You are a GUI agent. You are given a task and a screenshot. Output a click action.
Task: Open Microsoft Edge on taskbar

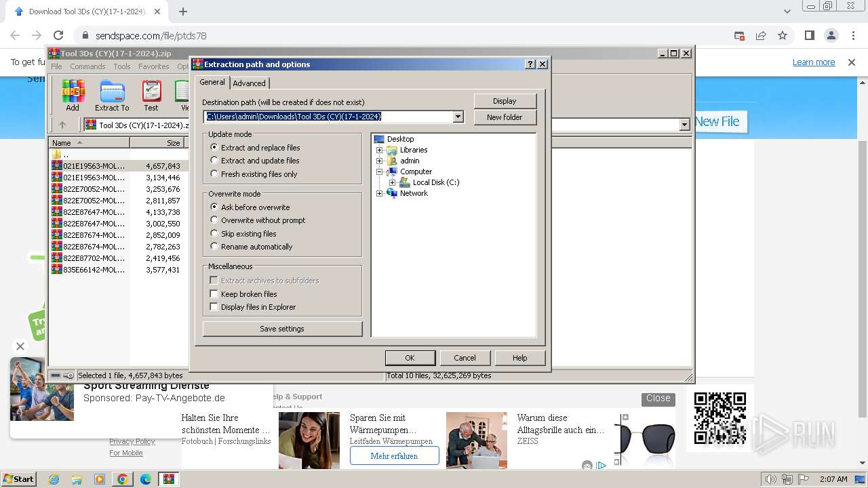pyautogui.click(x=146, y=479)
